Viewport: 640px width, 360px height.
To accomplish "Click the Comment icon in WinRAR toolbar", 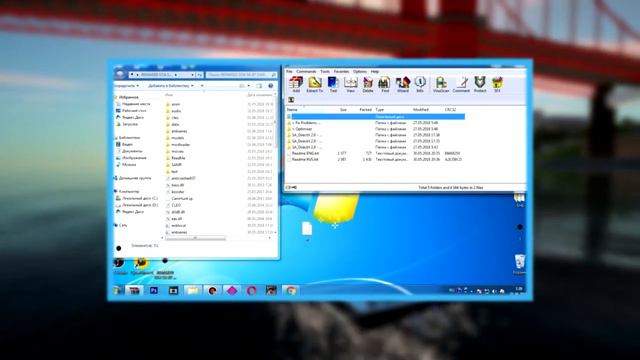I will click(461, 84).
